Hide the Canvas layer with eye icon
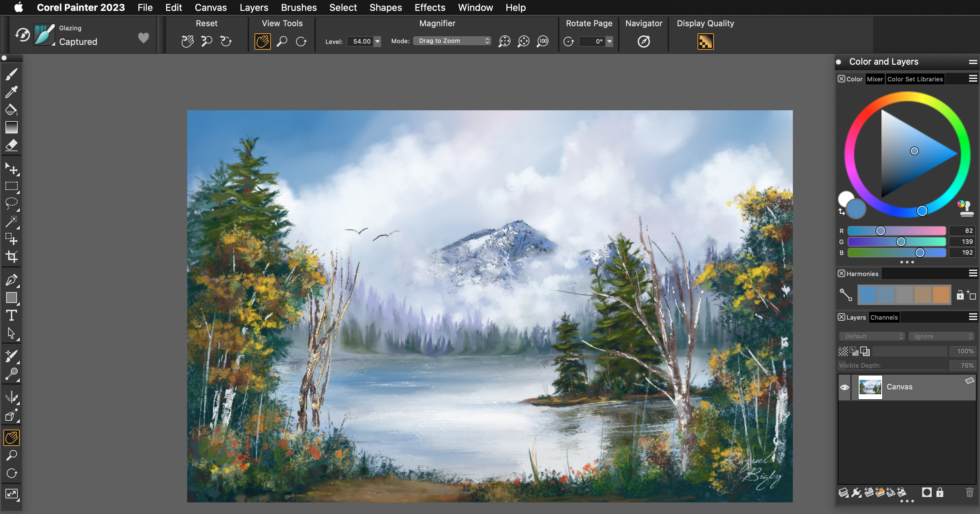 (x=844, y=387)
